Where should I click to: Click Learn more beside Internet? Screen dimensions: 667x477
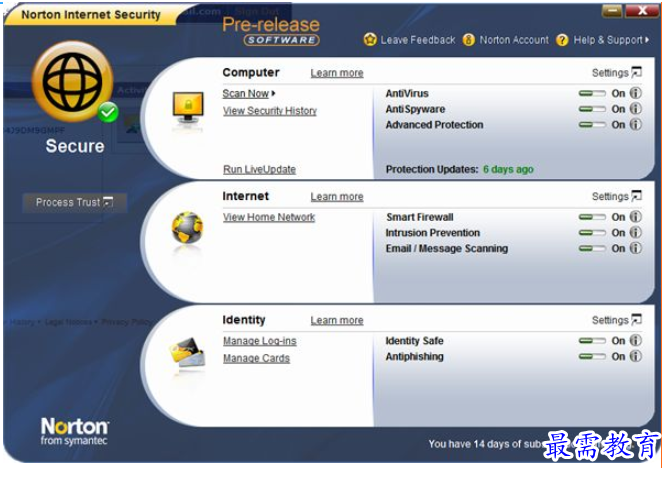[x=337, y=197]
